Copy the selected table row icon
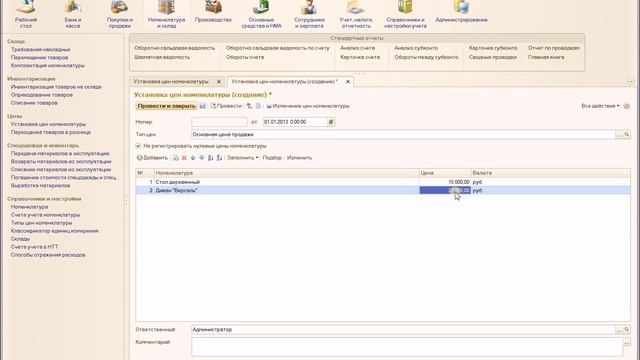The height and width of the screenshot is (360, 640). (x=176, y=158)
